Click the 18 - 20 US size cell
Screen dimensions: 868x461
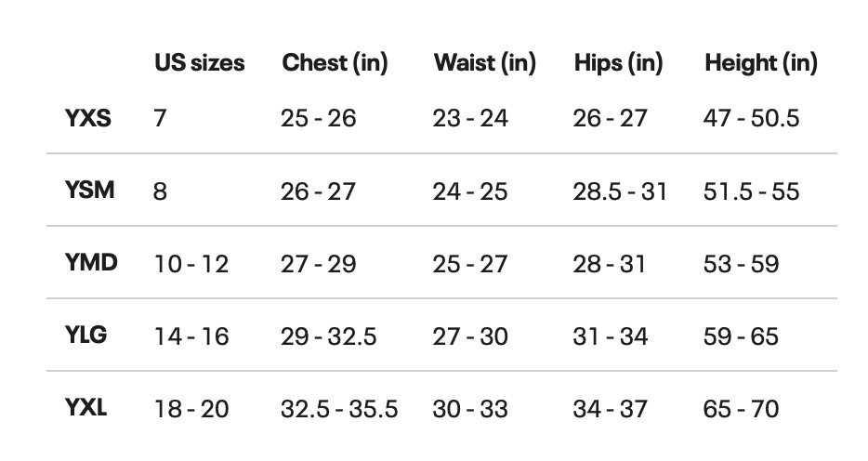point(191,409)
